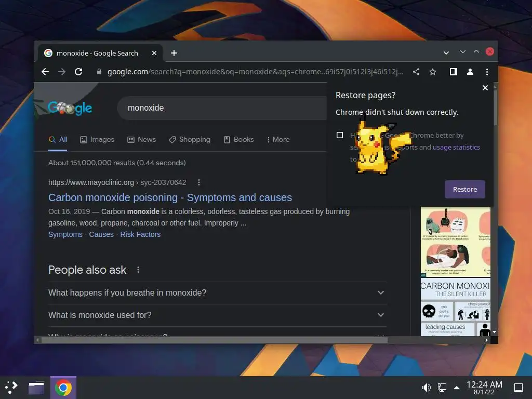Expand 'What happens if you breathe in monoxide?'
This screenshot has height=399, width=532.
[x=217, y=293]
